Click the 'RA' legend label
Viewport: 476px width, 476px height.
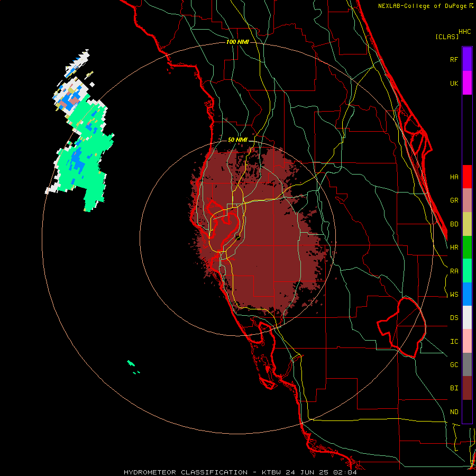tap(454, 271)
